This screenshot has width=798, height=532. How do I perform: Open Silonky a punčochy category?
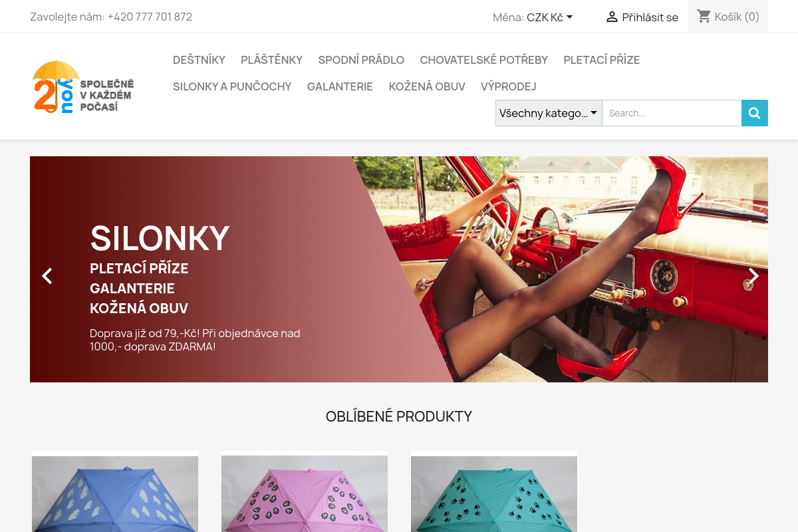(x=232, y=86)
